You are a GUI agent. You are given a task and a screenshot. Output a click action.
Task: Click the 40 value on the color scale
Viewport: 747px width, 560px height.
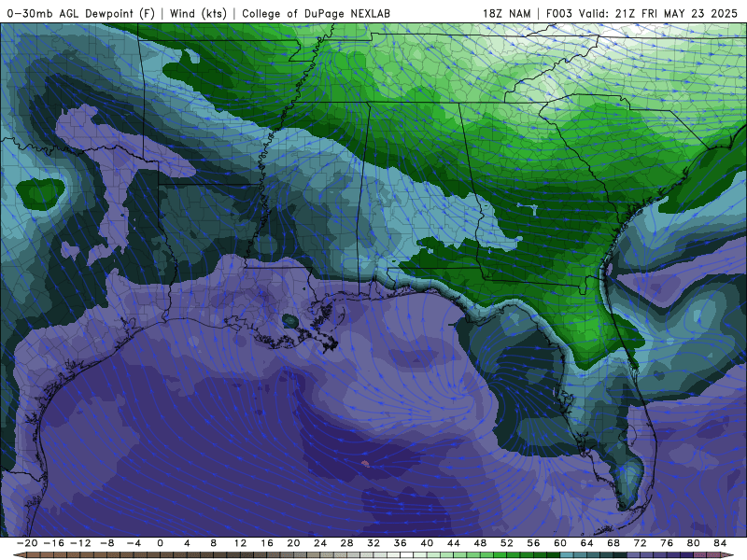427,543
